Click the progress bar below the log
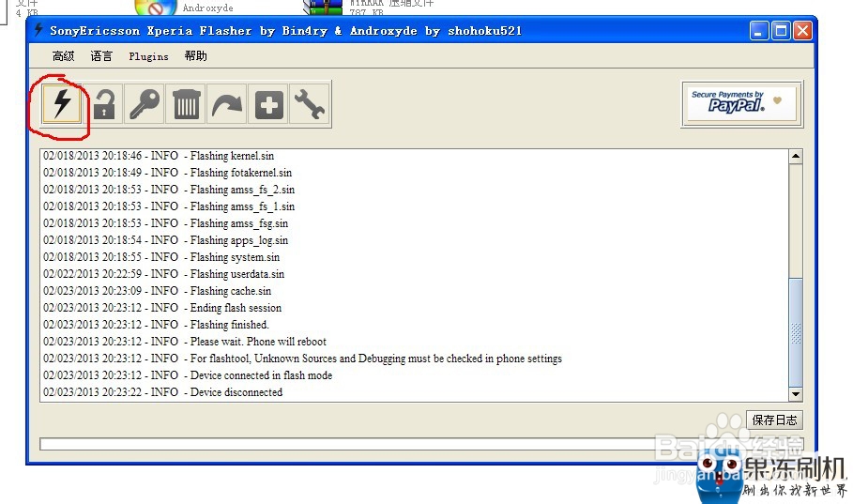Screen dimensions: 853x504 tap(421, 444)
